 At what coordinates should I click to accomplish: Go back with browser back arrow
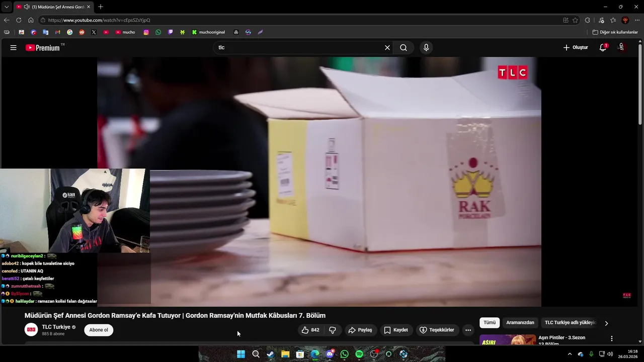pos(7,20)
